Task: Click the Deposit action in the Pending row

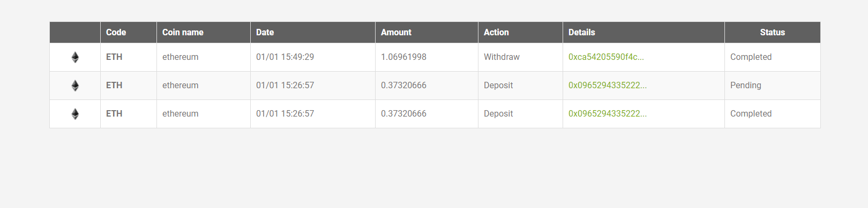Action: [498, 85]
